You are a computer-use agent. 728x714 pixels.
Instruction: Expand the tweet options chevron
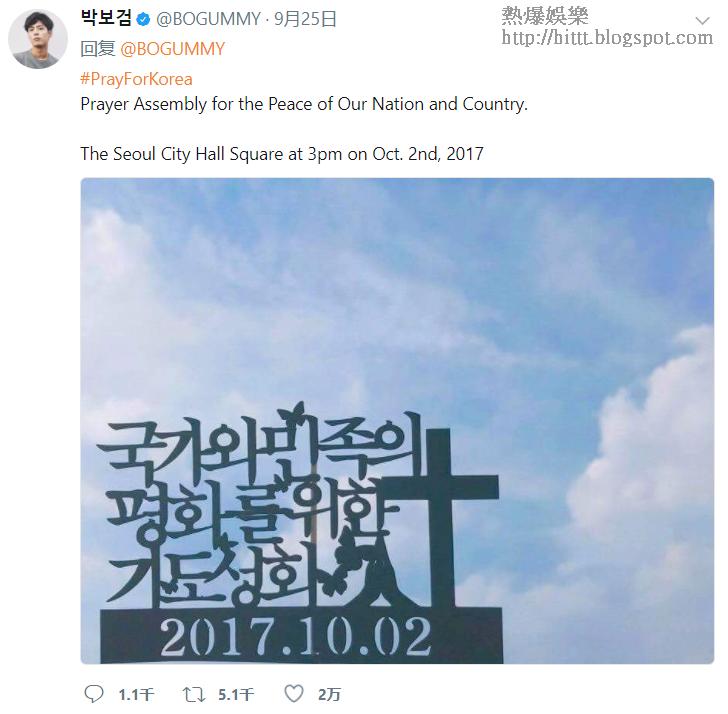pos(702,20)
